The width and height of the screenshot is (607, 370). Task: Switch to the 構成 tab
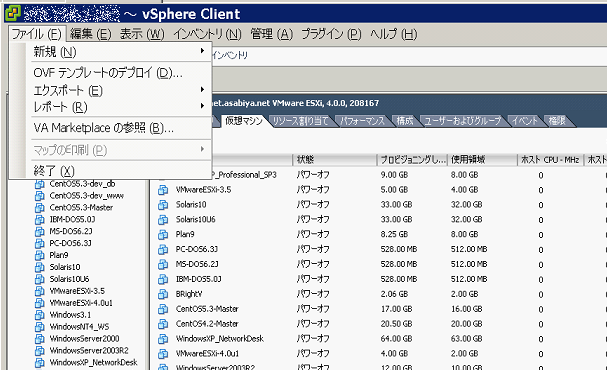click(405, 121)
